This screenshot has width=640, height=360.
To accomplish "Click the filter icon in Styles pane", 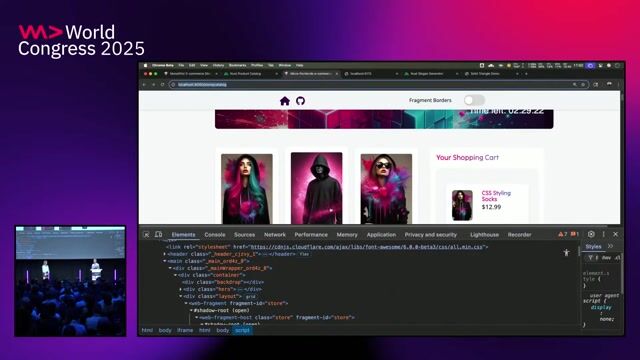I will (x=591, y=258).
